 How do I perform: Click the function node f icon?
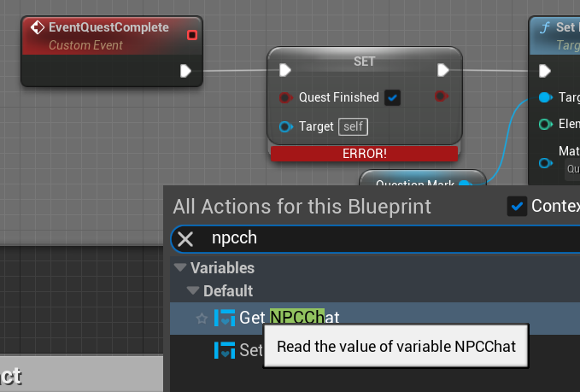(545, 27)
